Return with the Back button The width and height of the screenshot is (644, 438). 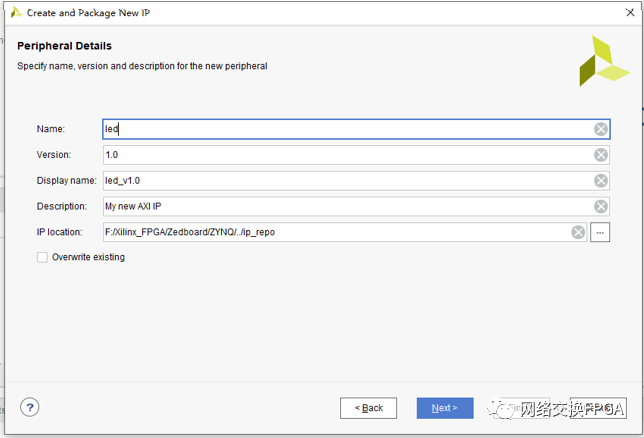tap(368, 408)
